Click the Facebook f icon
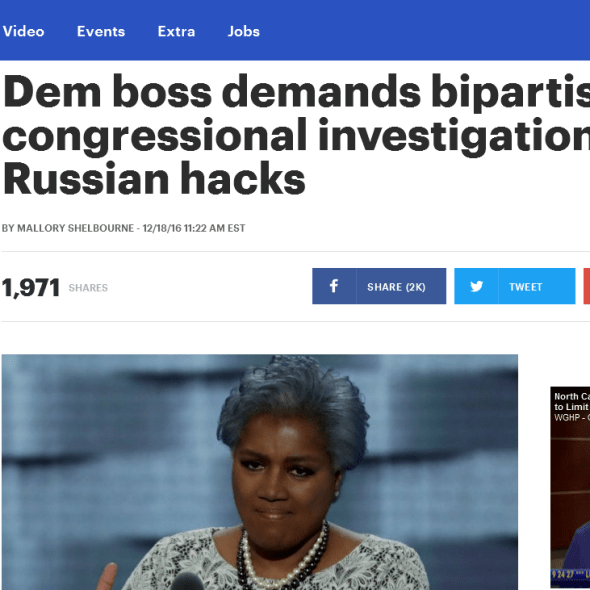Viewport: 590px width, 590px height. (x=334, y=286)
